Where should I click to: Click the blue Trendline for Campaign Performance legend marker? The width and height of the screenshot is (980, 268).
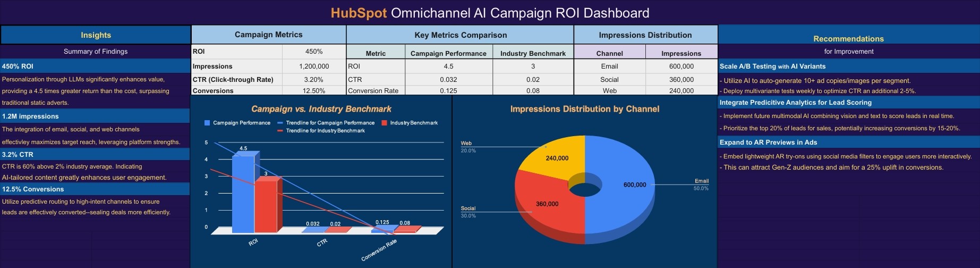[280, 123]
